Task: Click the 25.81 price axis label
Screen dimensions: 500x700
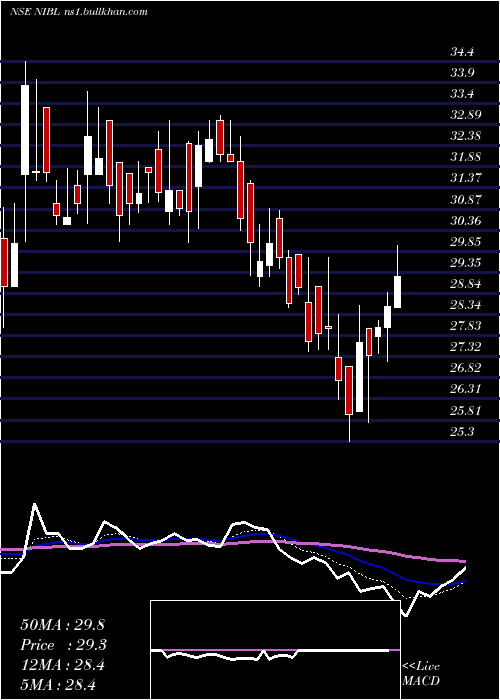Action: click(466, 411)
